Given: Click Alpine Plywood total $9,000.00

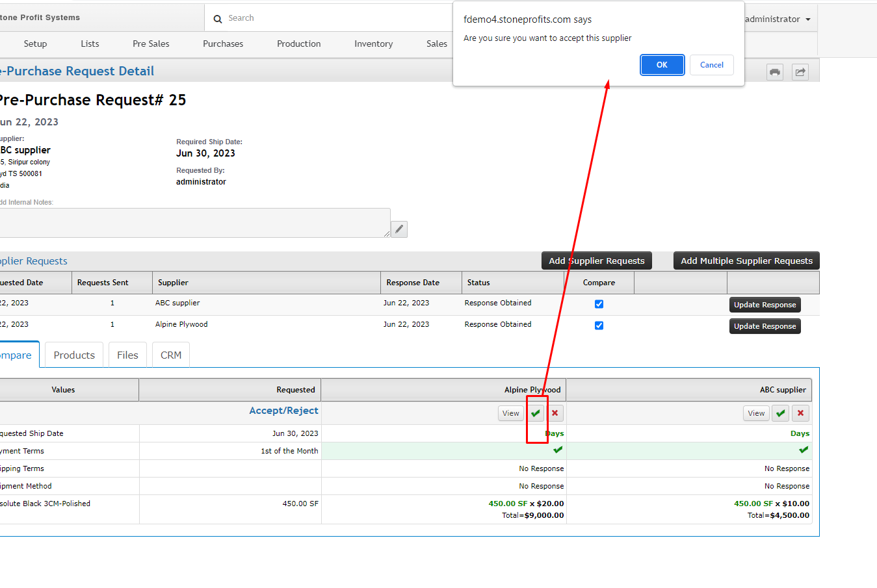Looking at the screenshot, I should pyautogui.click(x=533, y=515).
